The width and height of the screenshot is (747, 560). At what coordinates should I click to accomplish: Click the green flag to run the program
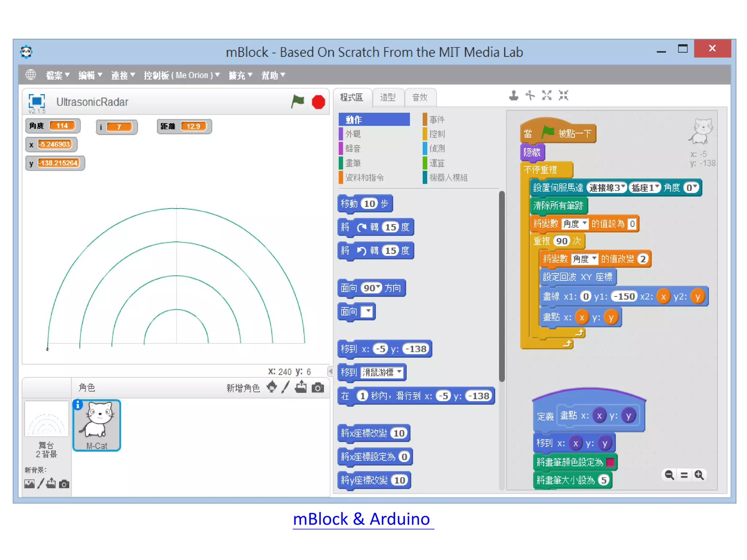(x=298, y=101)
